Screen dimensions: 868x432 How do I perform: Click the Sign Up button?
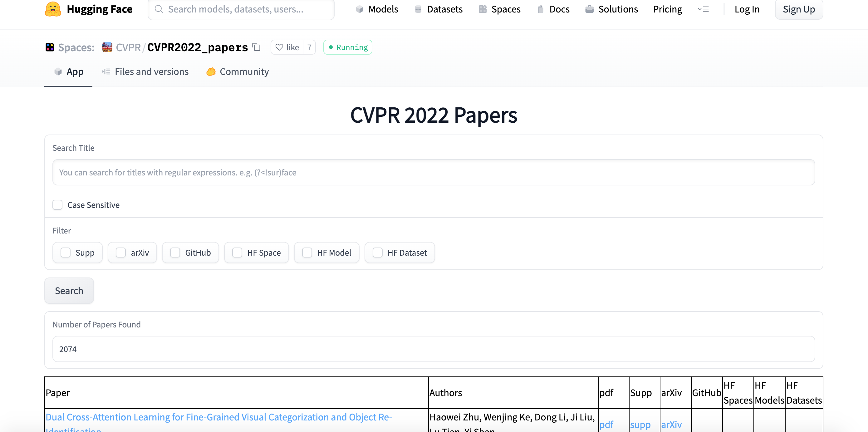point(799,9)
